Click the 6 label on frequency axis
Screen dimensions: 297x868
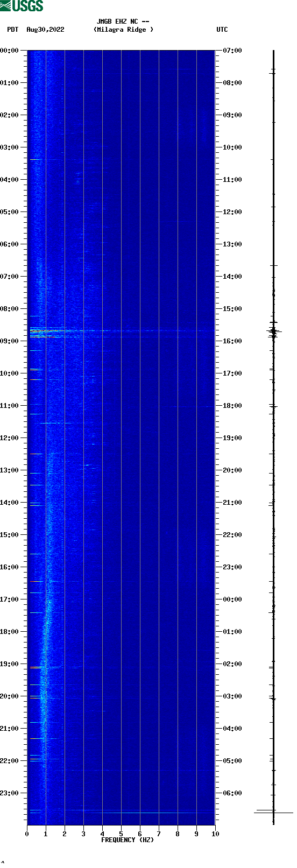[x=140, y=834]
